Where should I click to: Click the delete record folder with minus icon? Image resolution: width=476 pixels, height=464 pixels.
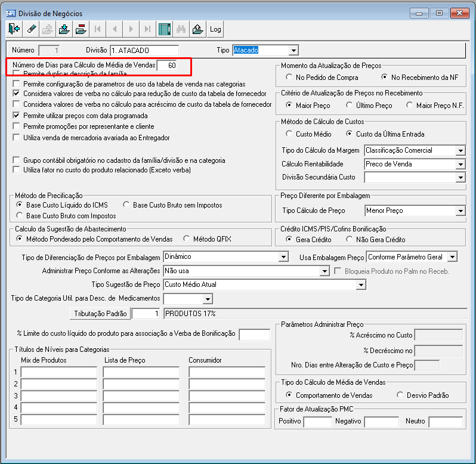point(81,29)
